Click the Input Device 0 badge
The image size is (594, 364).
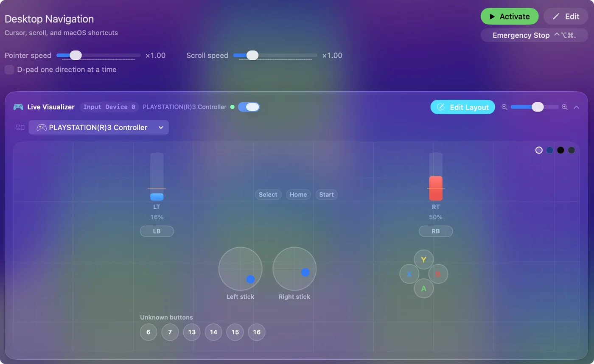tap(109, 107)
